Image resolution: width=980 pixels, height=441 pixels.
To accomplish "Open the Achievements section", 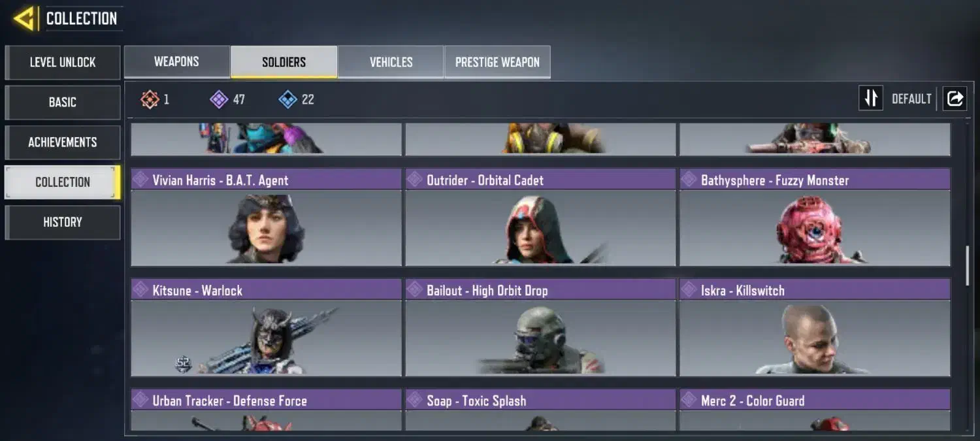I will tap(63, 142).
